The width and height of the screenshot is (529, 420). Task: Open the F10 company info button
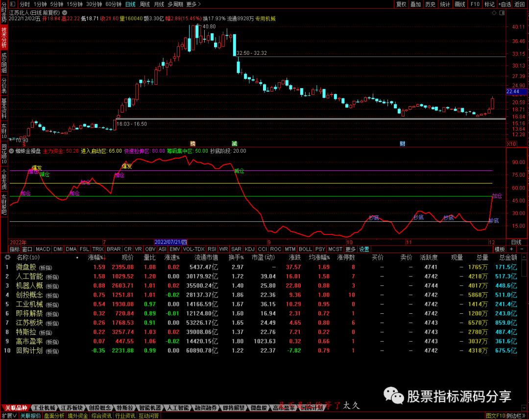[x=475, y=4]
